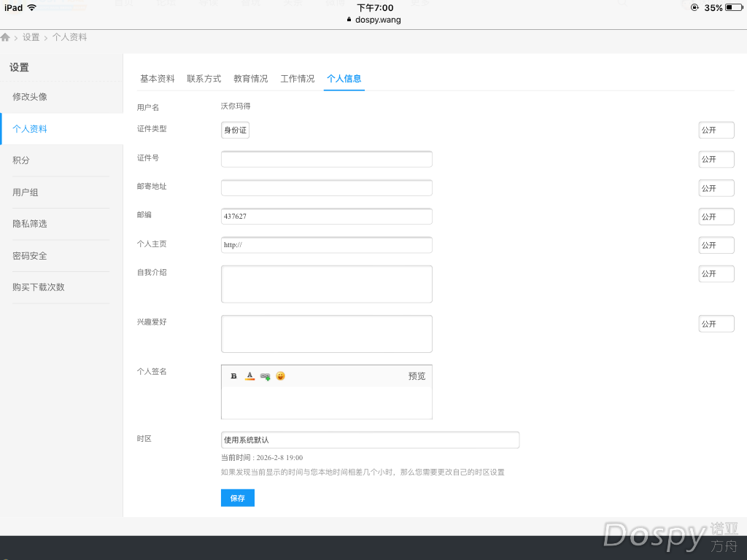Tap the Wi-Fi icon in status bar
Screen dimensions: 747x560
pyautogui.click(x=31, y=7)
